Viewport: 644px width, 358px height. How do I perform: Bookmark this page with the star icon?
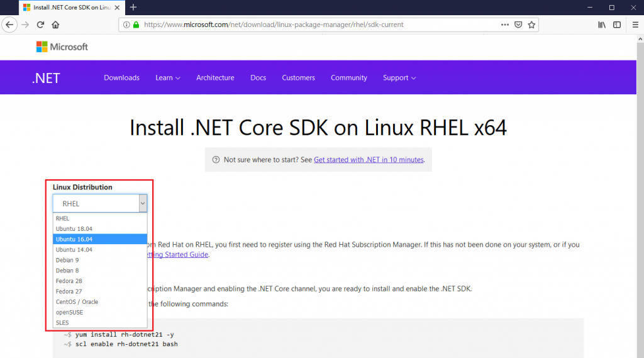(x=531, y=25)
